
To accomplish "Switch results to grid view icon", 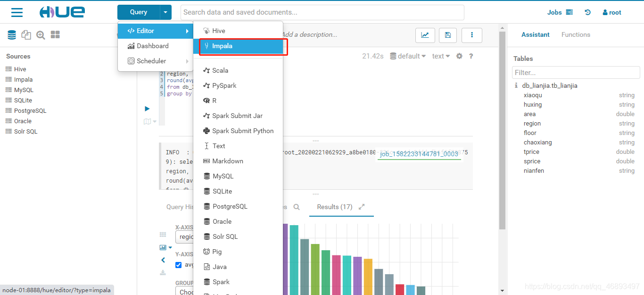I will point(163,235).
